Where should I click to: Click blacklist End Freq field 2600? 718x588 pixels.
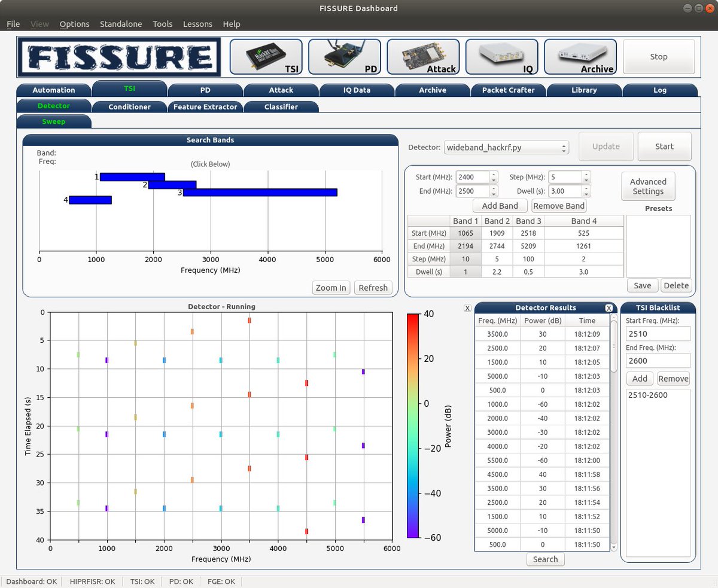click(x=658, y=360)
